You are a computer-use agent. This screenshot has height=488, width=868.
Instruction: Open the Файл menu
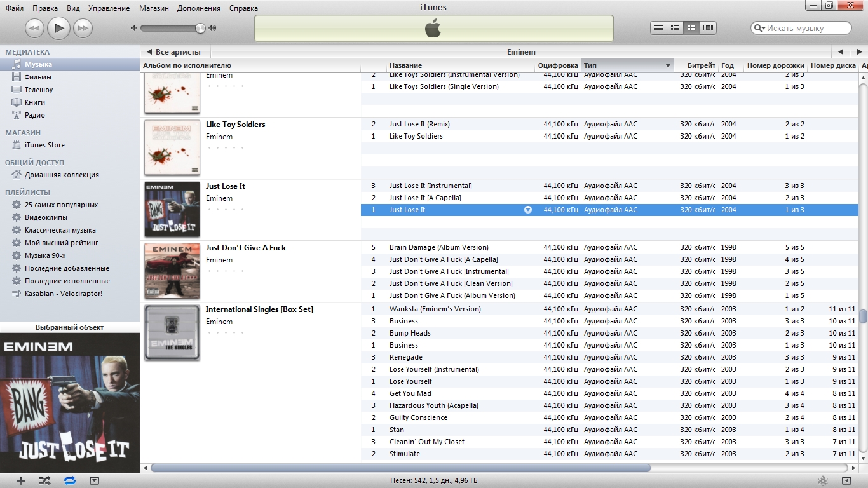pyautogui.click(x=15, y=8)
